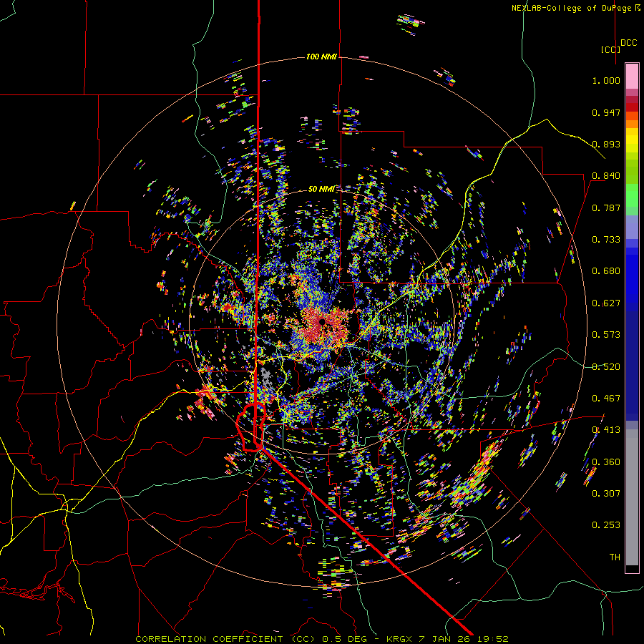Click the black radar site dot at center

point(322,321)
